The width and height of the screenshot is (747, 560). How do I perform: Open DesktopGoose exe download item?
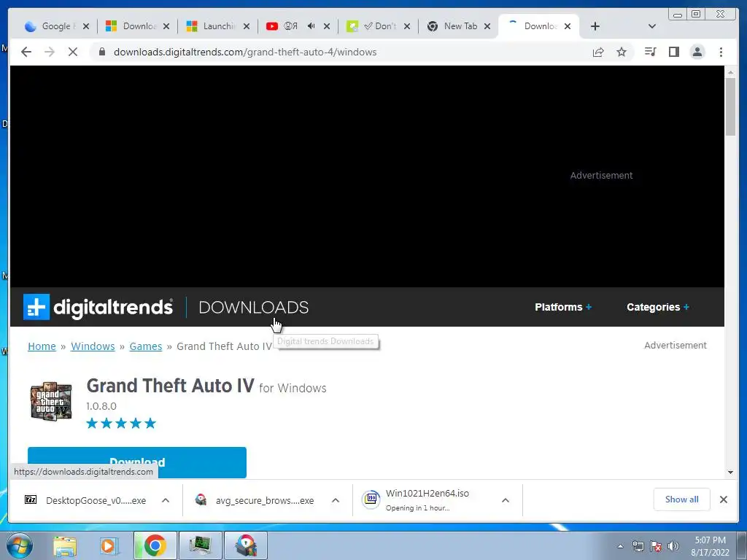click(96, 500)
